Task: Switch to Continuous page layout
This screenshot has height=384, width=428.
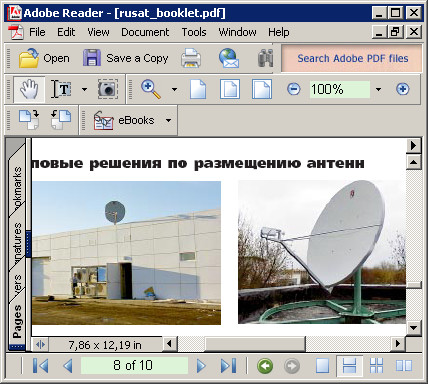Action: (x=349, y=366)
